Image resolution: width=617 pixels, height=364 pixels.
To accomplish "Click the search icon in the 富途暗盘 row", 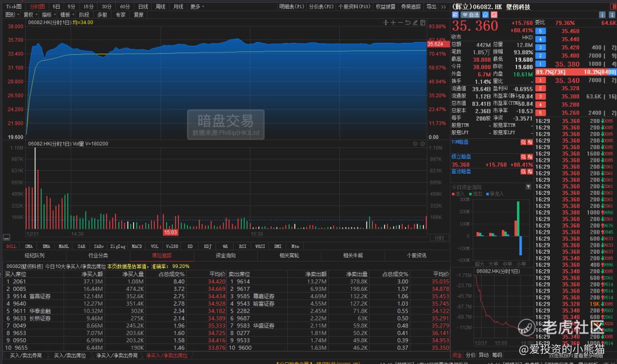I will (x=523, y=171).
